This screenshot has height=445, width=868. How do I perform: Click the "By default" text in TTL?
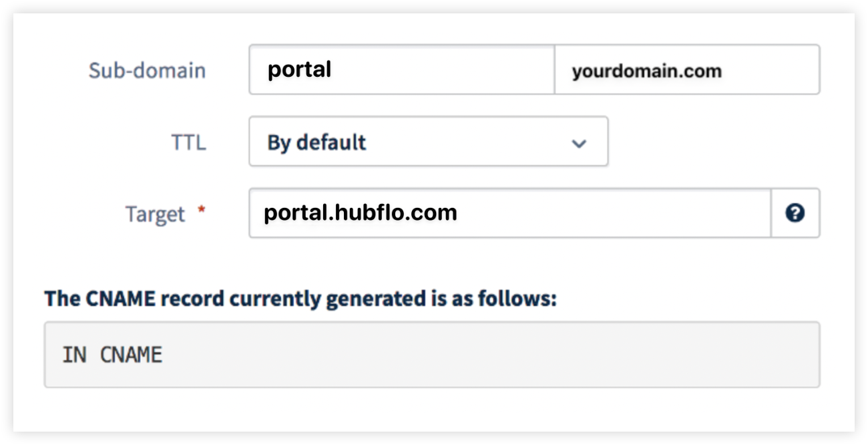click(316, 142)
